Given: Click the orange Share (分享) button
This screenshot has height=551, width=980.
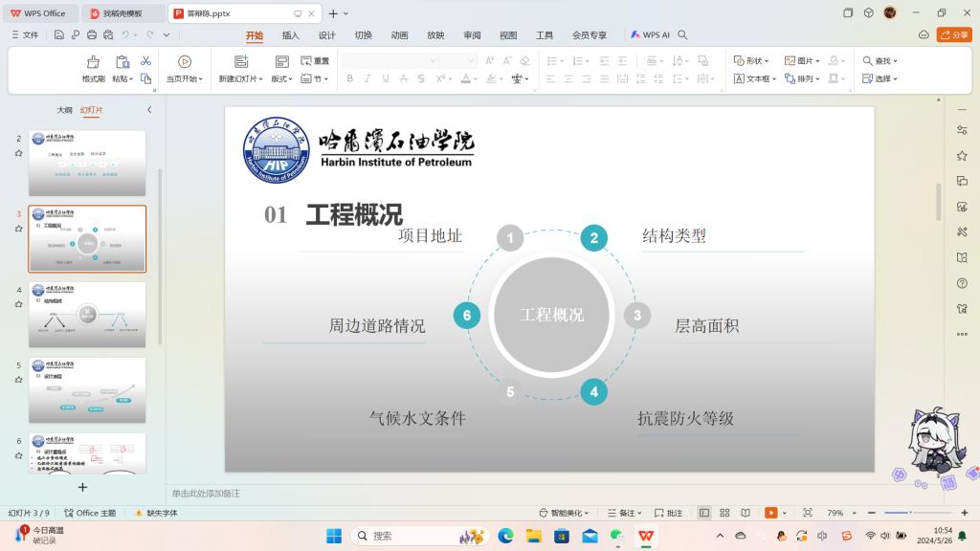Looking at the screenshot, I should [x=954, y=34].
